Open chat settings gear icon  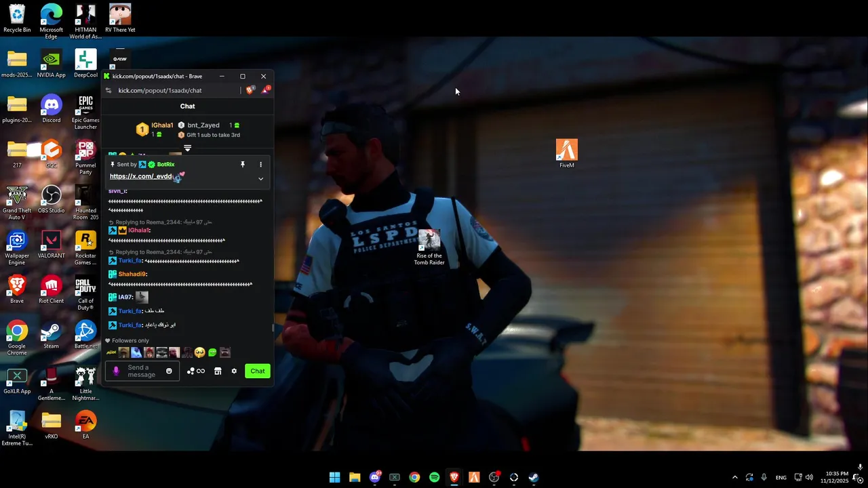coord(234,371)
